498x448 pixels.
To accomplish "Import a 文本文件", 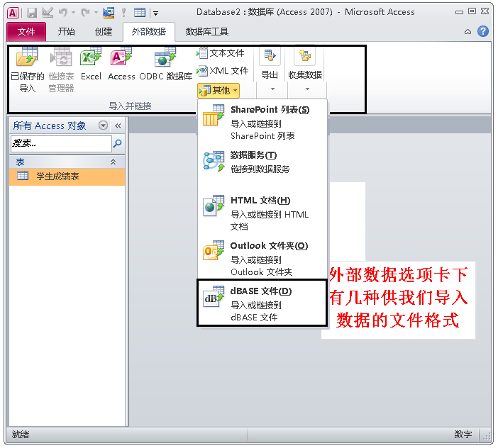I will 221,53.
